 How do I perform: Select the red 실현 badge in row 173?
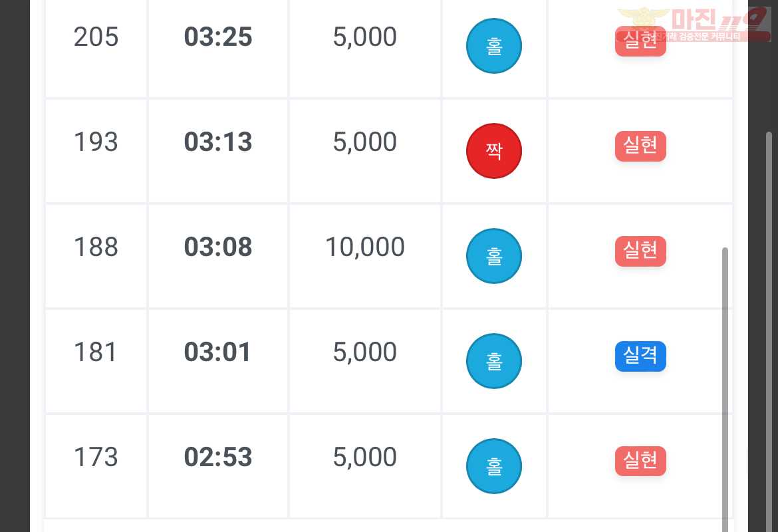[640, 461]
